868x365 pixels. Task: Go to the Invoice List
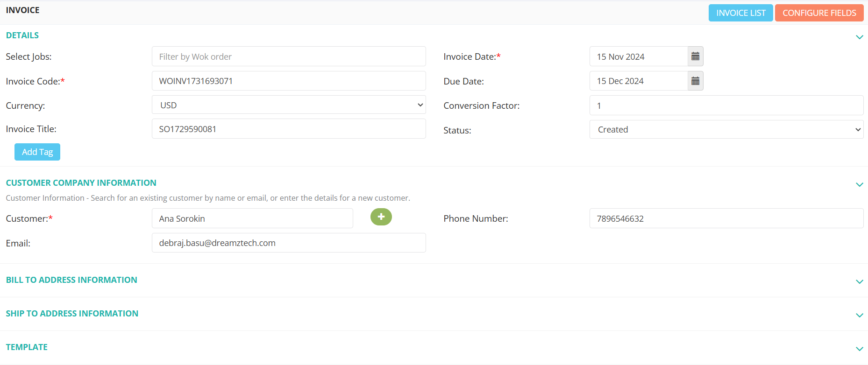click(x=740, y=13)
